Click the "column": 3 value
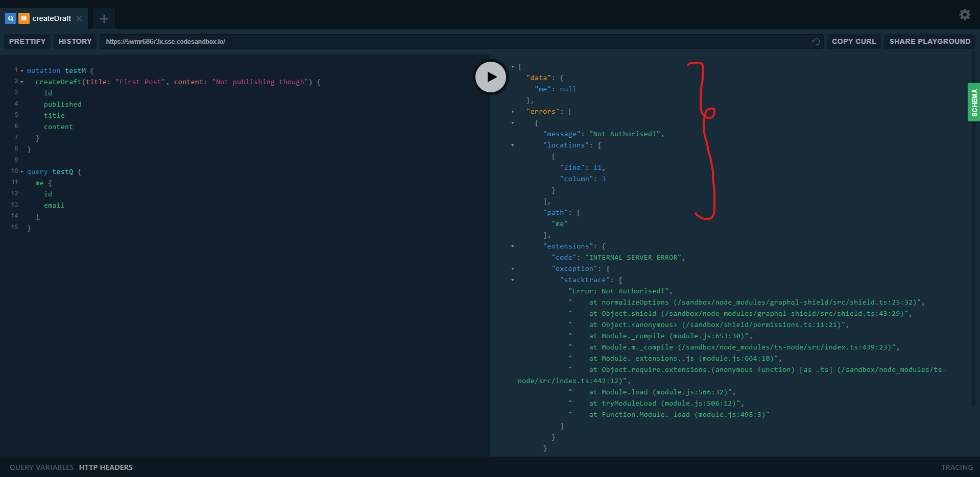This screenshot has width=980, height=477. pyautogui.click(x=604, y=179)
